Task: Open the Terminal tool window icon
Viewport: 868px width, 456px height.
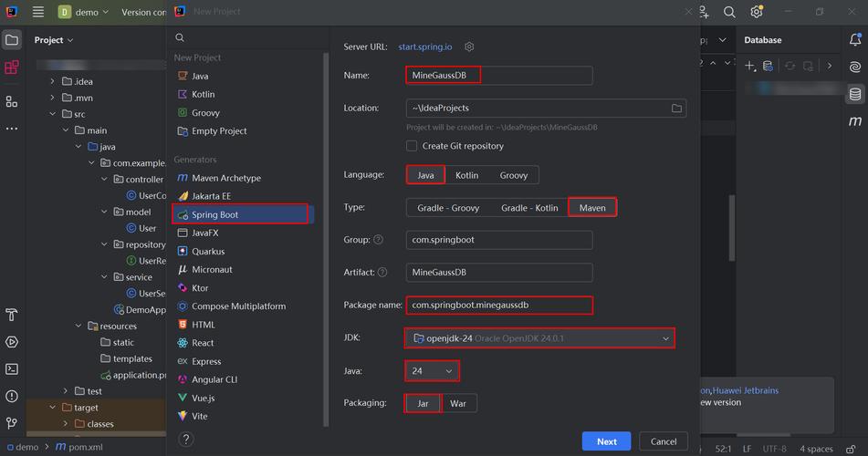Action: [x=12, y=369]
